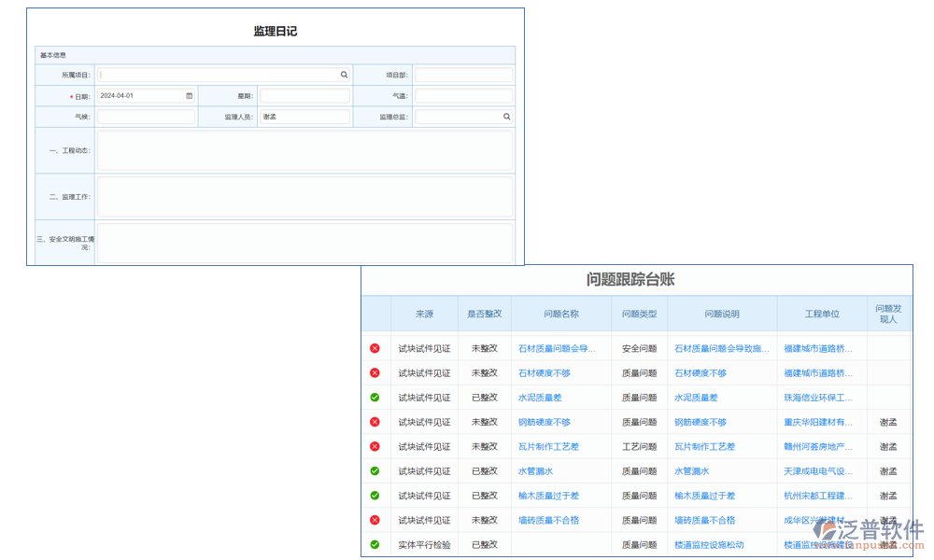Collapse the 基本信息 section header
Screen dimensions: 934x560
click(x=54, y=55)
